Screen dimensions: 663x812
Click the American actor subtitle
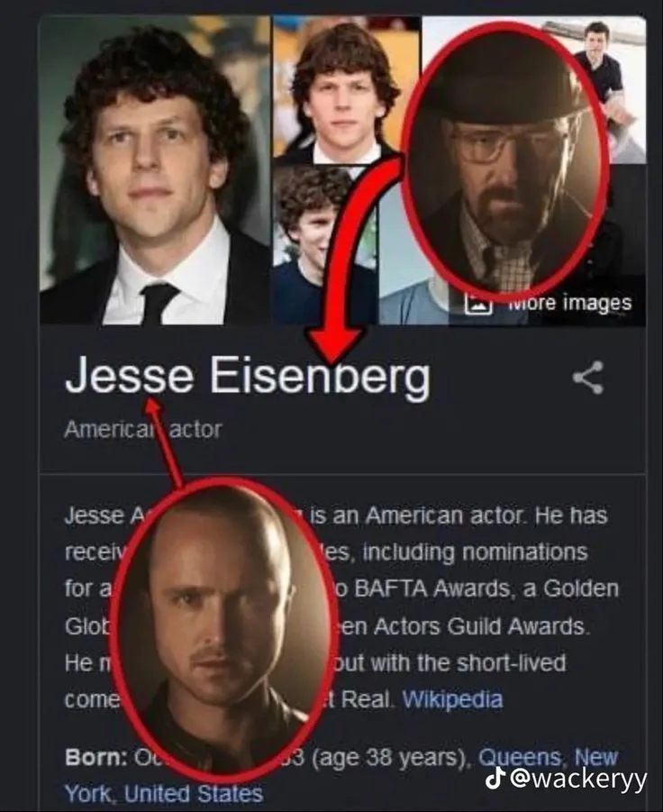143,429
